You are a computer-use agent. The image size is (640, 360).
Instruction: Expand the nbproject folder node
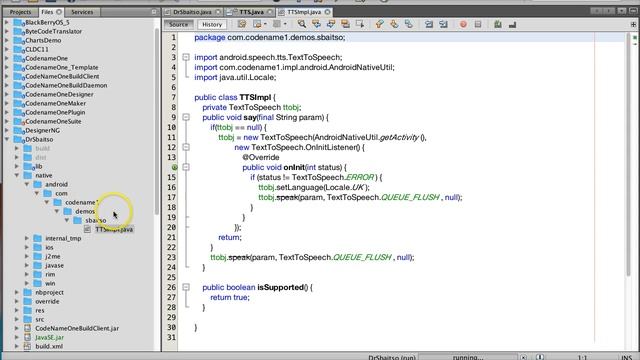point(17,292)
